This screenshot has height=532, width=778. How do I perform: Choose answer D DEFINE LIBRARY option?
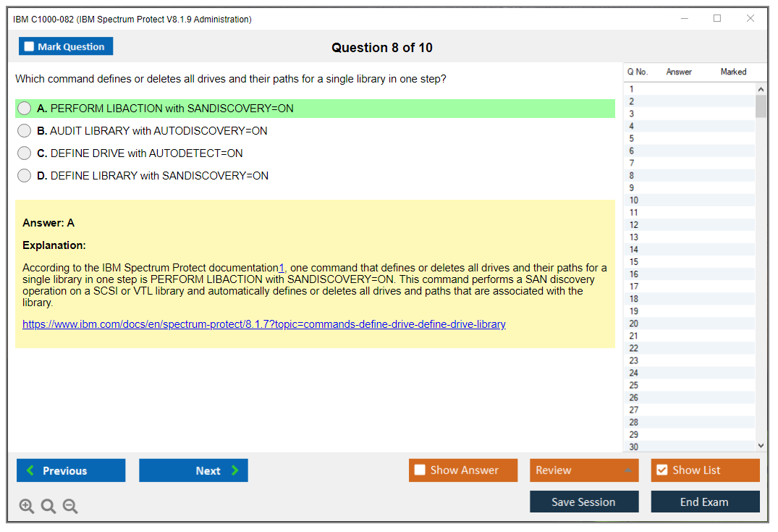(x=25, y=176)
